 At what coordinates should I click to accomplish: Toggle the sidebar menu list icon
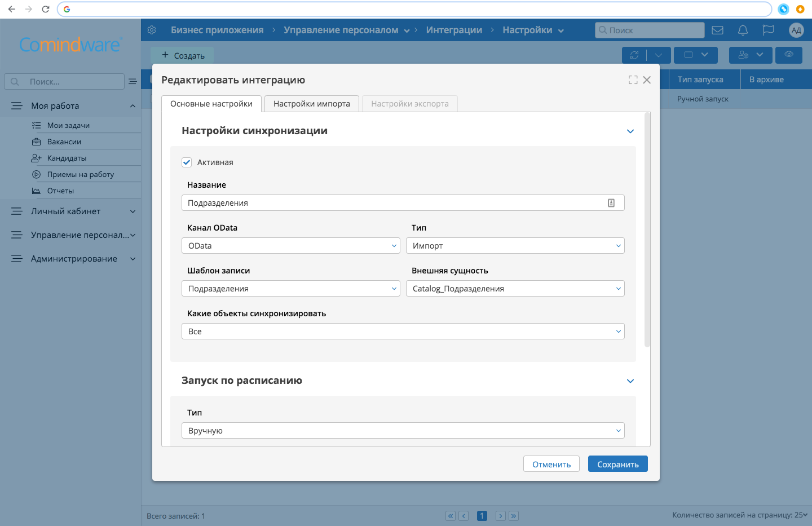(133, 81)
